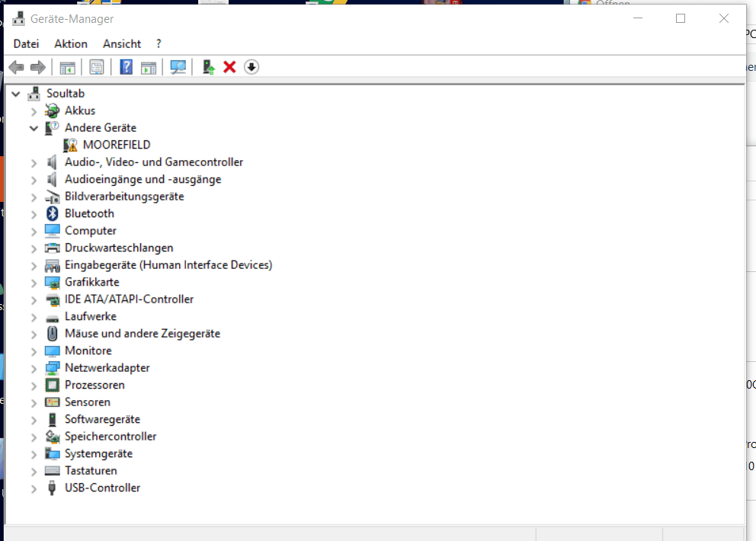The height and width of the screenshot is (541, 756).
Task: Open the Datei menu
Action: tap(26, 44)
